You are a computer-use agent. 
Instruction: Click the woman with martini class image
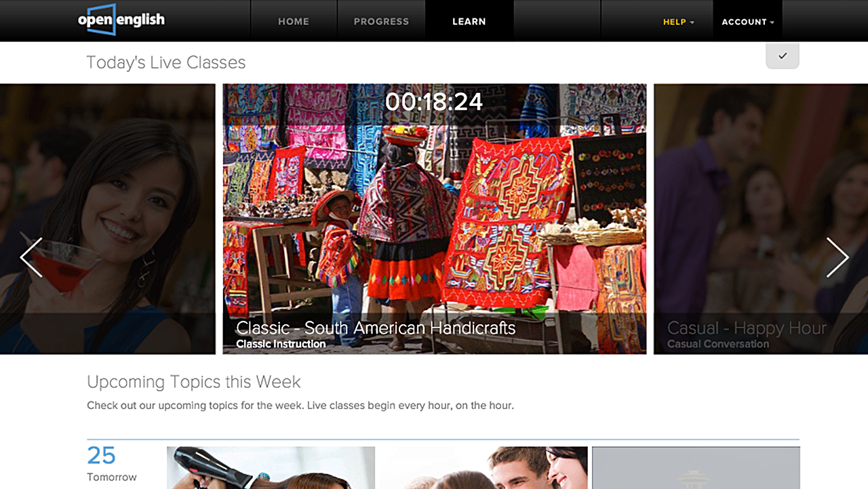pyautogui.click(x=107, y=218)
